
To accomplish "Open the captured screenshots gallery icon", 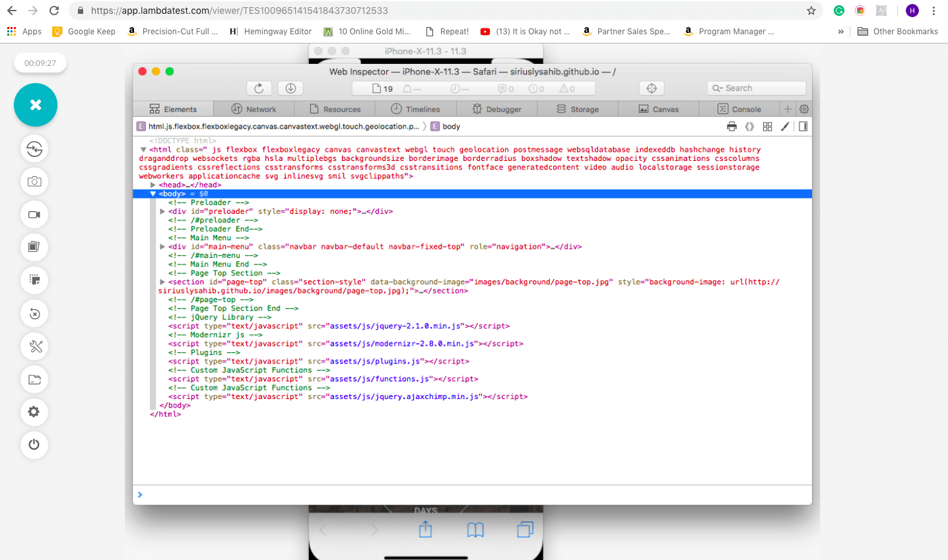I will (x=34, y=247).
